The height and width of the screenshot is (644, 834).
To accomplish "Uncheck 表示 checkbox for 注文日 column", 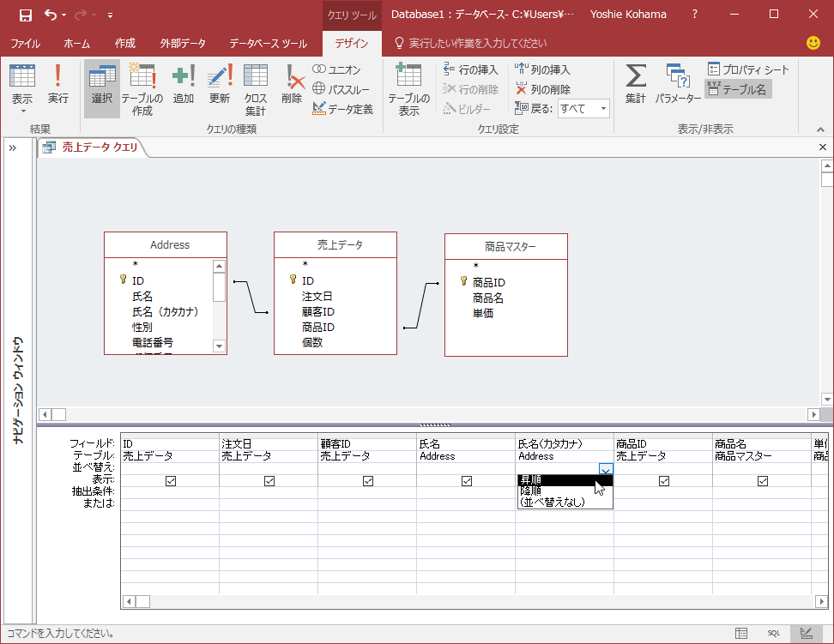I will (x=269, y=481).
